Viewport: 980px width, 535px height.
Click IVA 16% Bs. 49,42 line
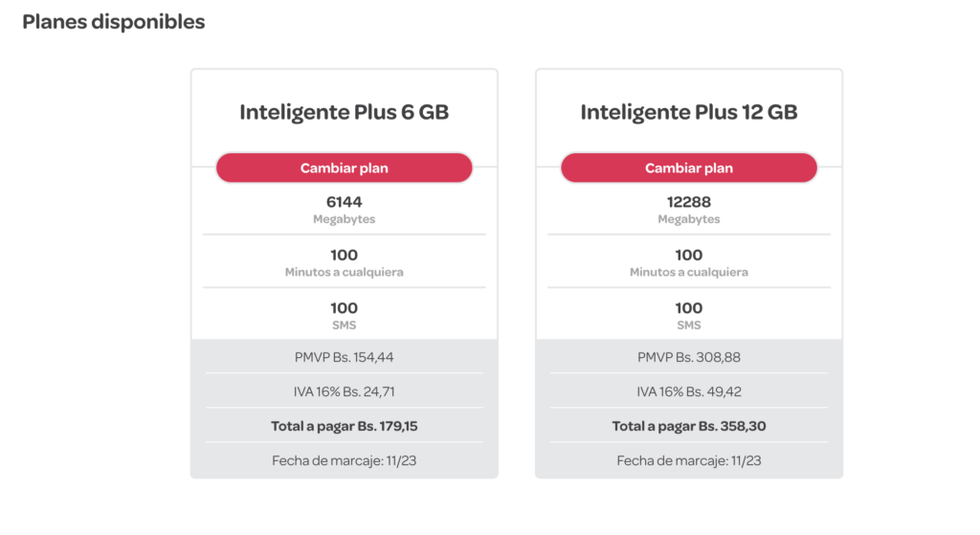(x=688, y=391)
